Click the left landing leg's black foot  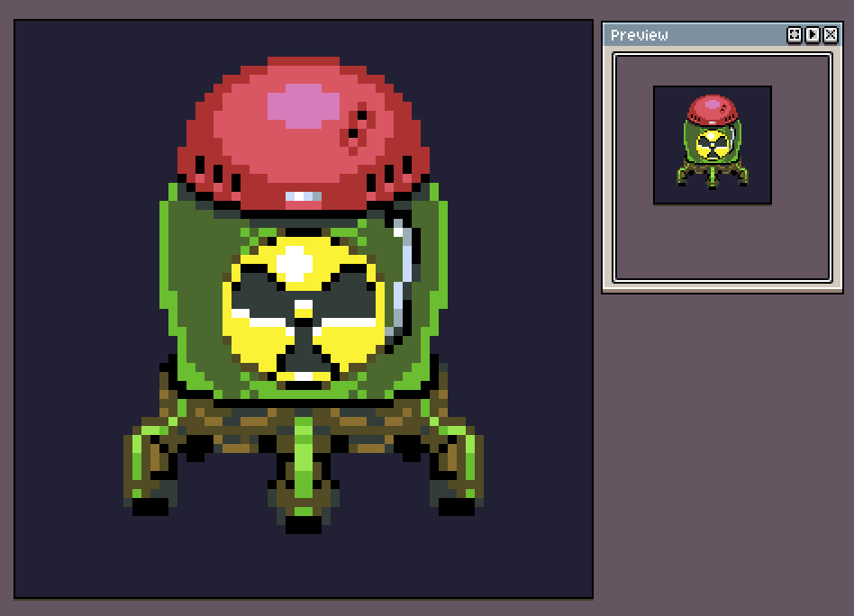(x=150, y=506)
